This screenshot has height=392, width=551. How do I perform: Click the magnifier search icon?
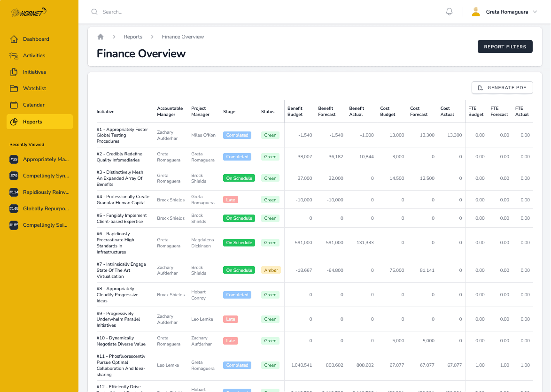pos(94,12)
